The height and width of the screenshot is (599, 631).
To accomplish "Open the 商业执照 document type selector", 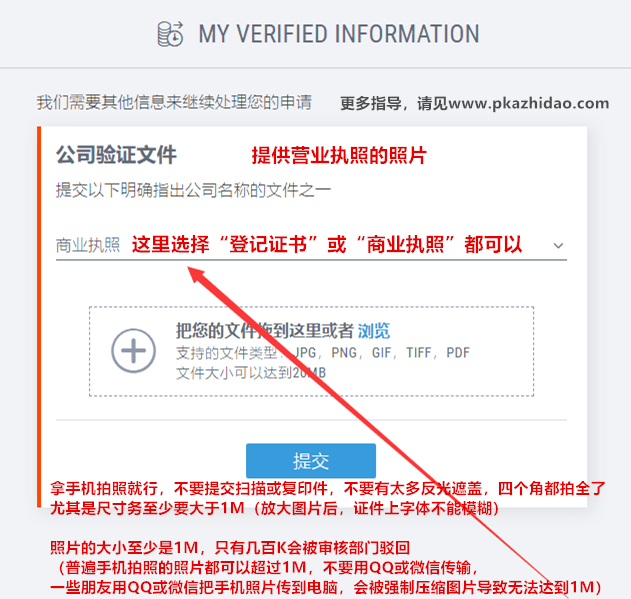I will (x=311, y=245).
